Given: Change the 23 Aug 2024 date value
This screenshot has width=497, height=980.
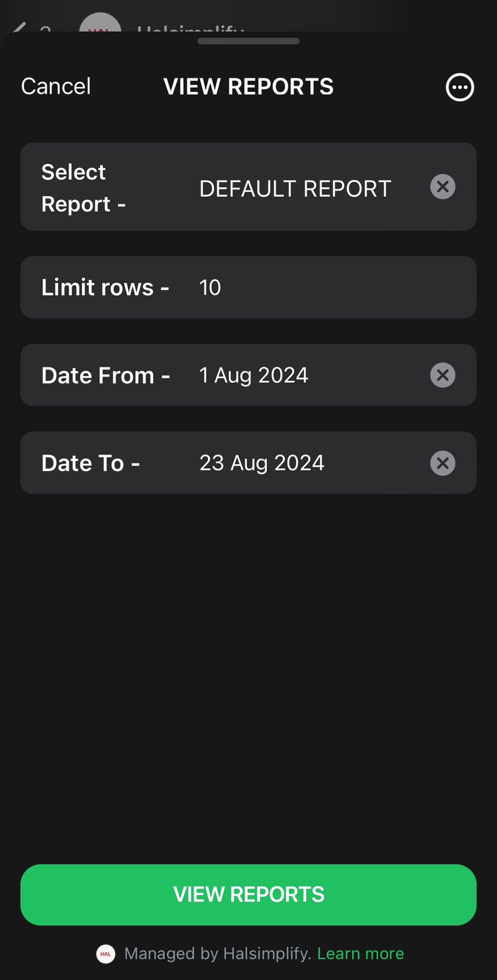Looking at the screenshot, I should [x=261, y=463].
